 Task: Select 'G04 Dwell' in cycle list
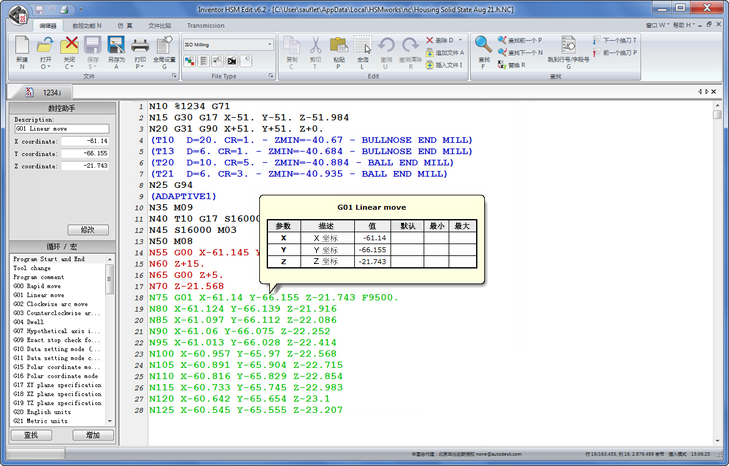[29, 322]
